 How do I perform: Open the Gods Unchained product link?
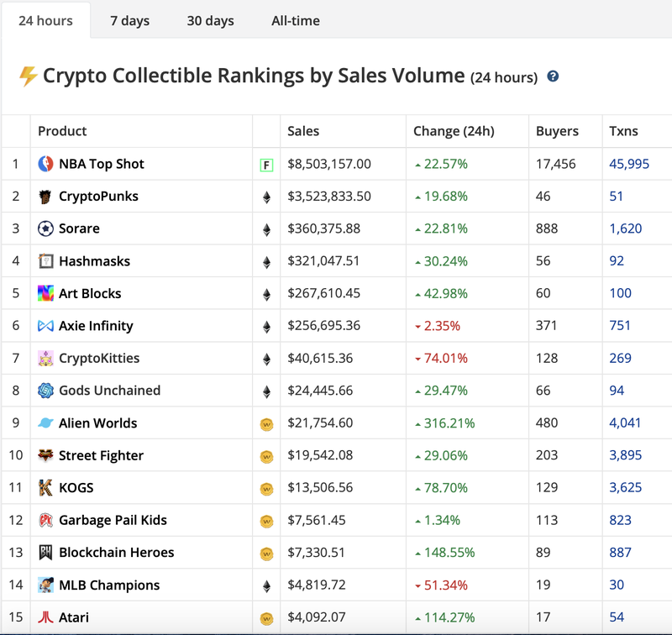click(x=110, y=391)
